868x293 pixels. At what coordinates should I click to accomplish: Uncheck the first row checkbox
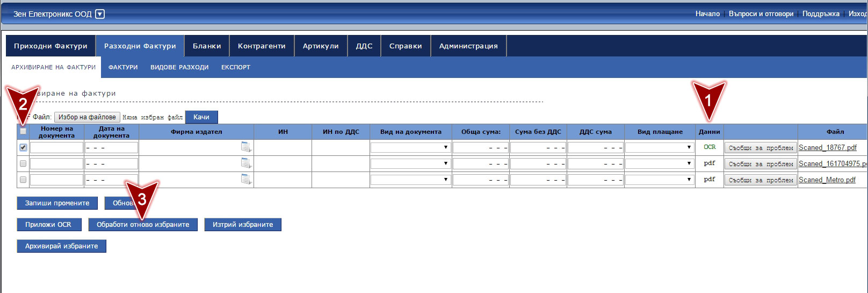pyautogui.click(x=23, y=147)
